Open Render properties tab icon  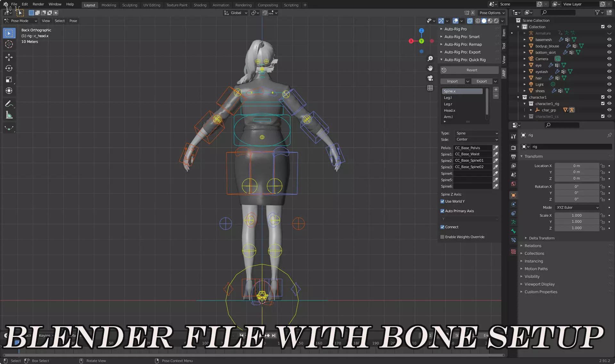513,148
